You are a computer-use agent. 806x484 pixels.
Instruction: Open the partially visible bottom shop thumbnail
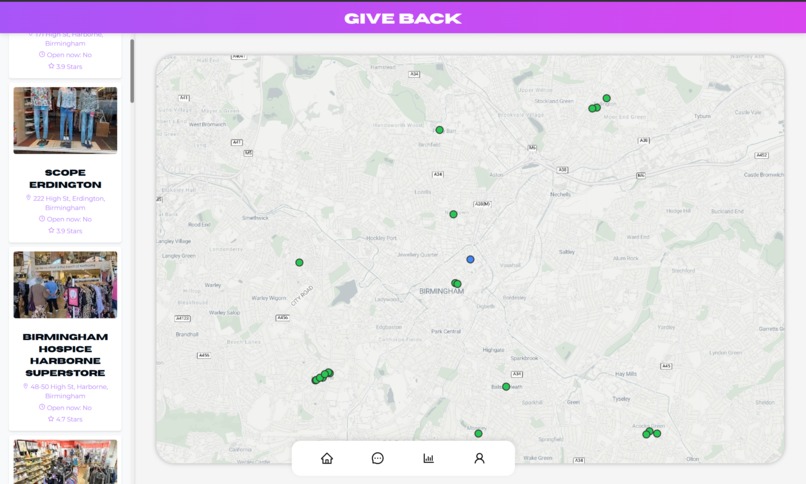point(65,461)
